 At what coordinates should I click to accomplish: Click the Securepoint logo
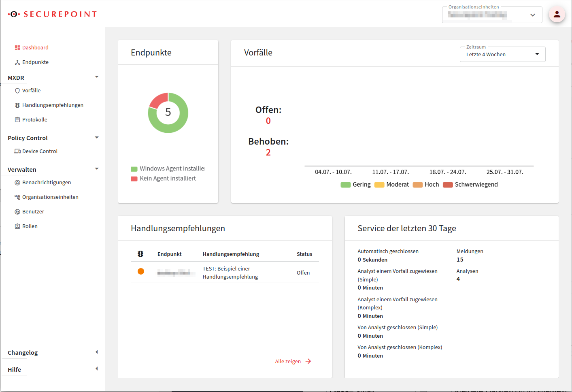[53, 14]
